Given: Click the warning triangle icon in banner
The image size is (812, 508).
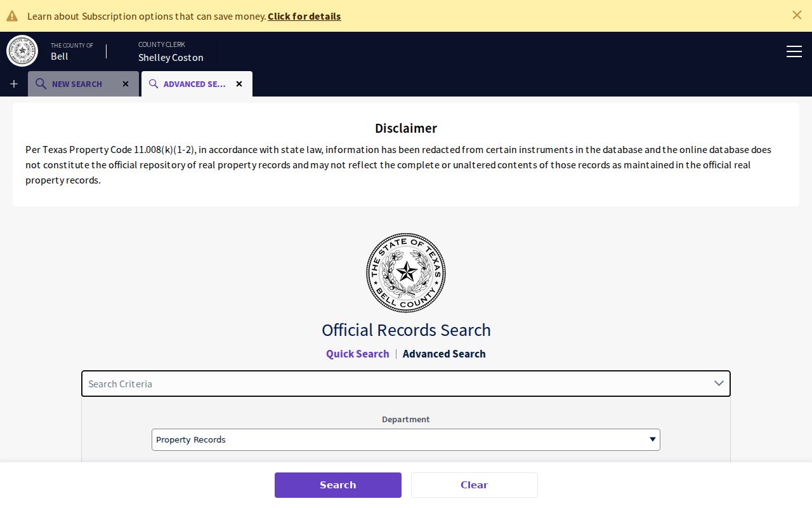Looking at the screenshot, I should 12,16.
